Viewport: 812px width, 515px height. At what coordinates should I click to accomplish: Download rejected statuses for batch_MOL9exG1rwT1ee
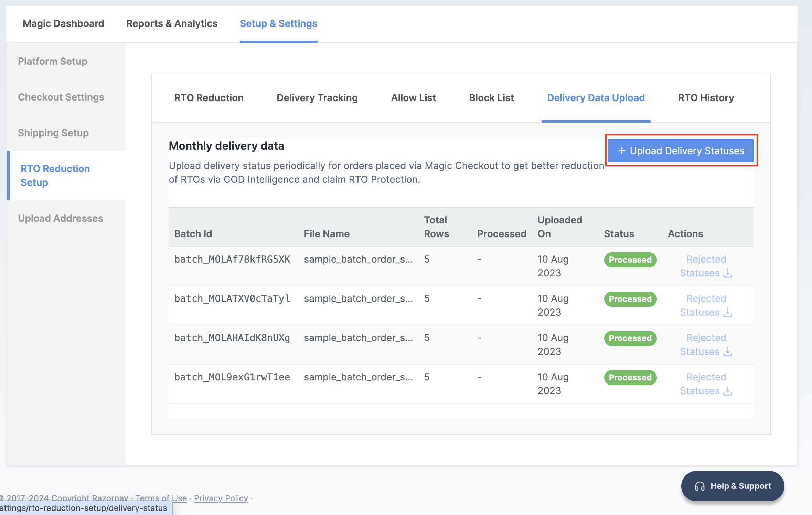(x=728, y=391)
